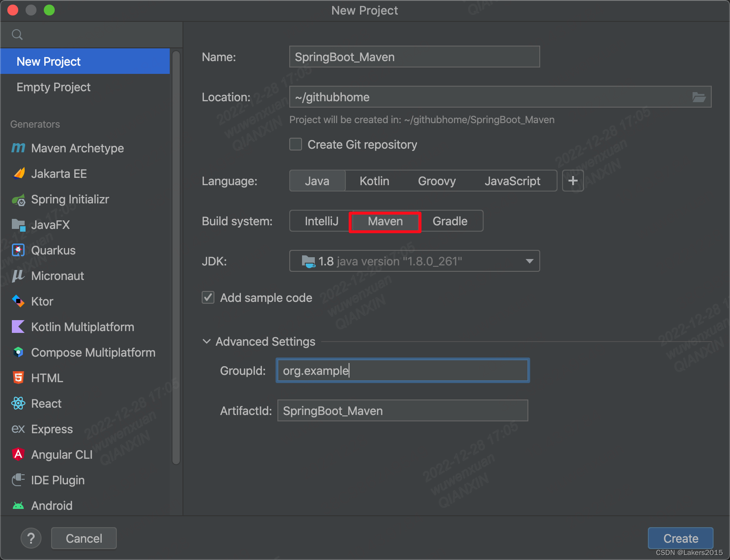Add more languages with plus button

[573, 181]
